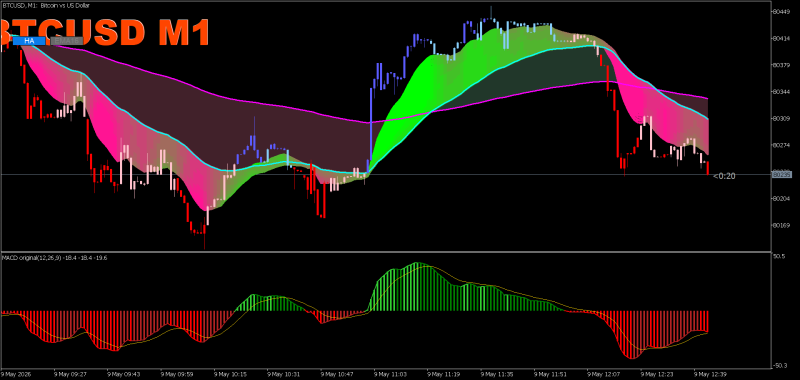The width and height of the screenshot is (800, 380).
Task: Click the '<0:20' candle countdown label
Action: point(724,176)
